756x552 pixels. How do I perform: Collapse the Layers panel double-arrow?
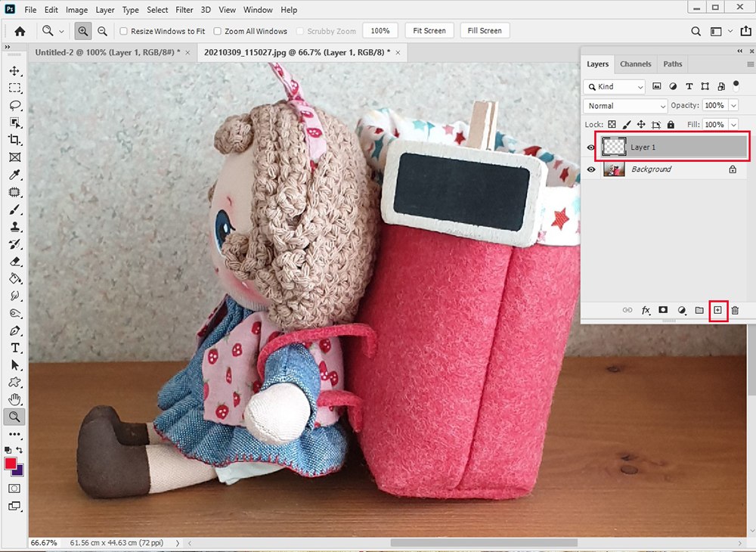click(x=739, y=51)
